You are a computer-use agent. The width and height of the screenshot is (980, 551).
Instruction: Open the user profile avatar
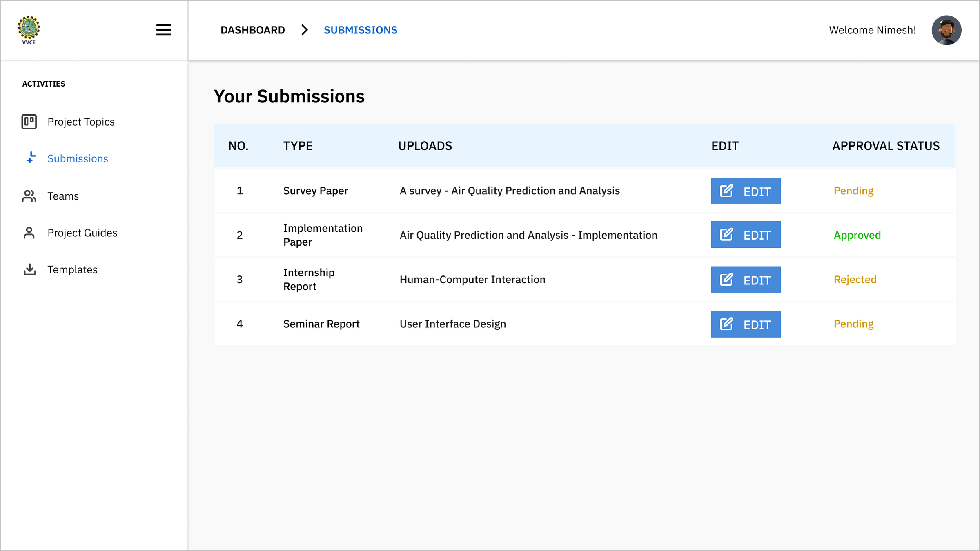[x=946, y=30]
